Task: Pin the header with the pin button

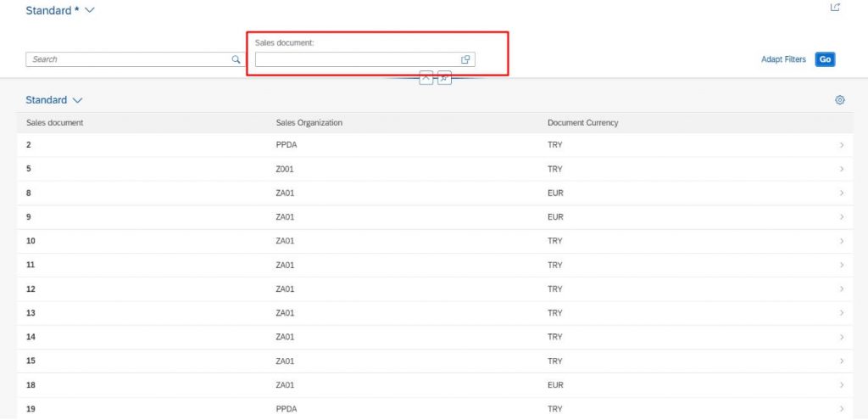Action: [x=444, y=78]
